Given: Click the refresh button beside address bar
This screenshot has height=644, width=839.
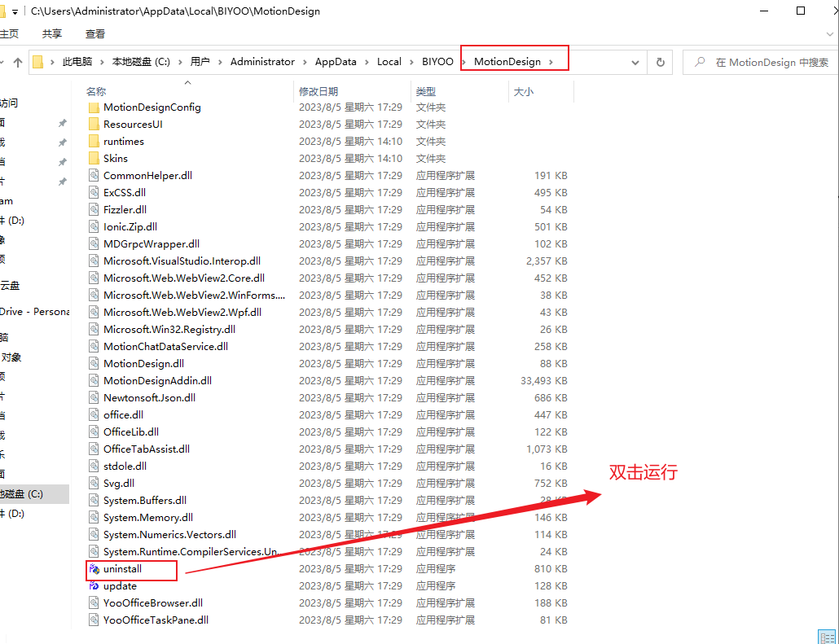Looking at the screenshot, I should click(660, 63).
